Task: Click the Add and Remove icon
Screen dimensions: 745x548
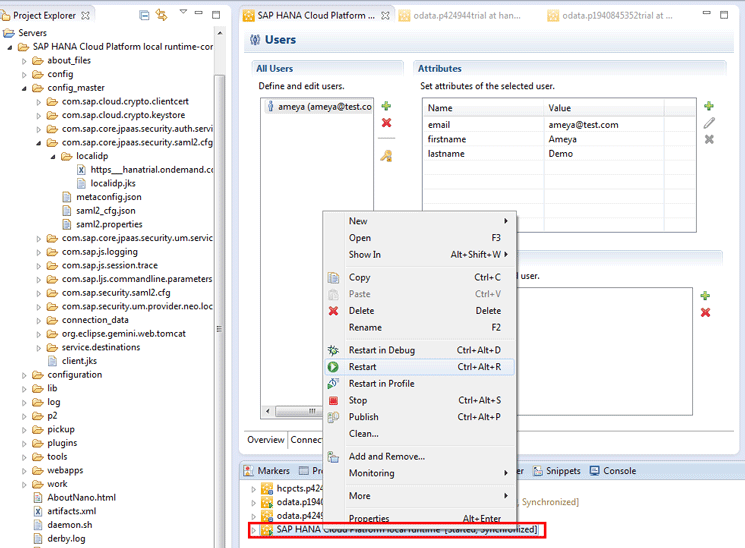Action: [334, 457]
